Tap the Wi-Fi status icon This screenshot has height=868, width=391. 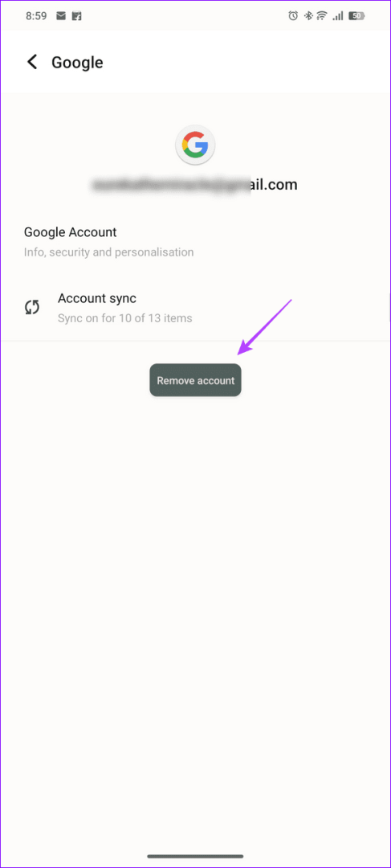click(x=322, y=16)
